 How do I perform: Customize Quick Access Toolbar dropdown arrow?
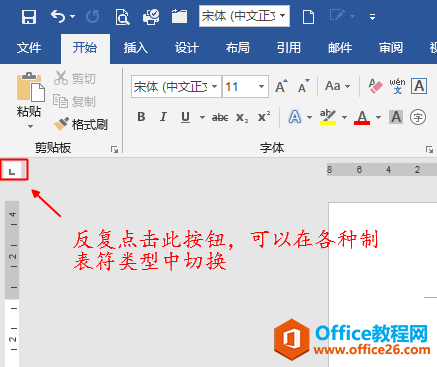(x=372, y=17)
